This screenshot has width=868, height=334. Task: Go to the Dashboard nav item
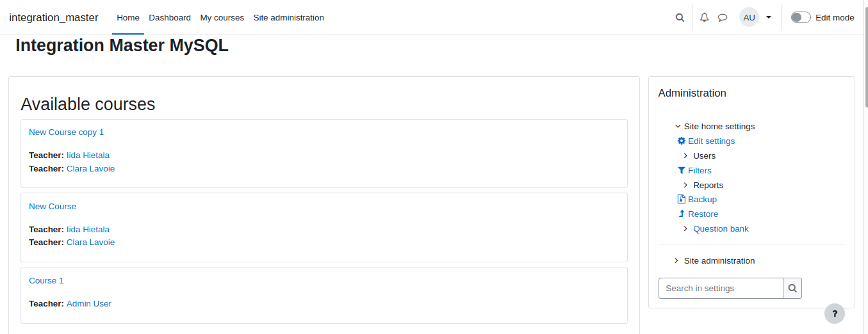[170, 18]
